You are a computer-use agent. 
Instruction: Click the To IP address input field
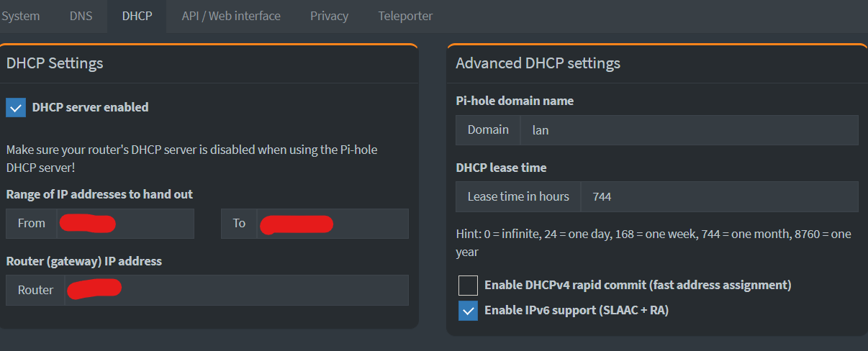(x=333, y=224)
